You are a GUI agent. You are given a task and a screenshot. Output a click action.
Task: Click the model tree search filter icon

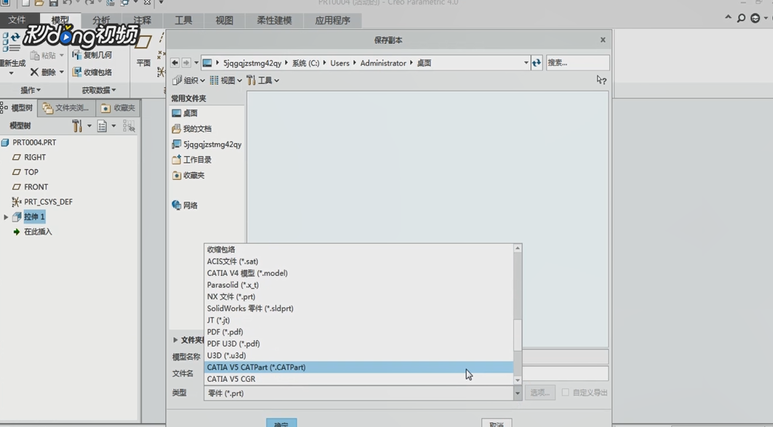coord(129,126)
